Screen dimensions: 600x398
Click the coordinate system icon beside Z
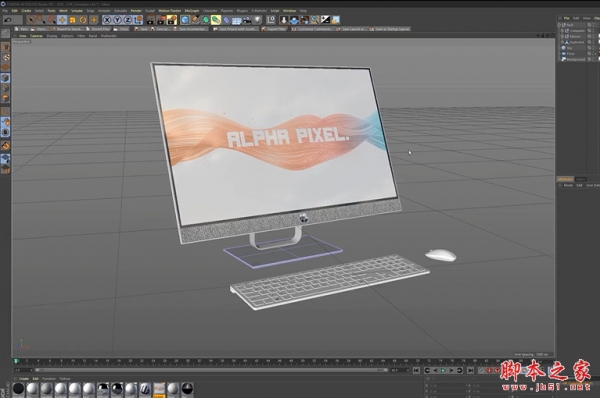pyautogui.click(x=138, y=20)
